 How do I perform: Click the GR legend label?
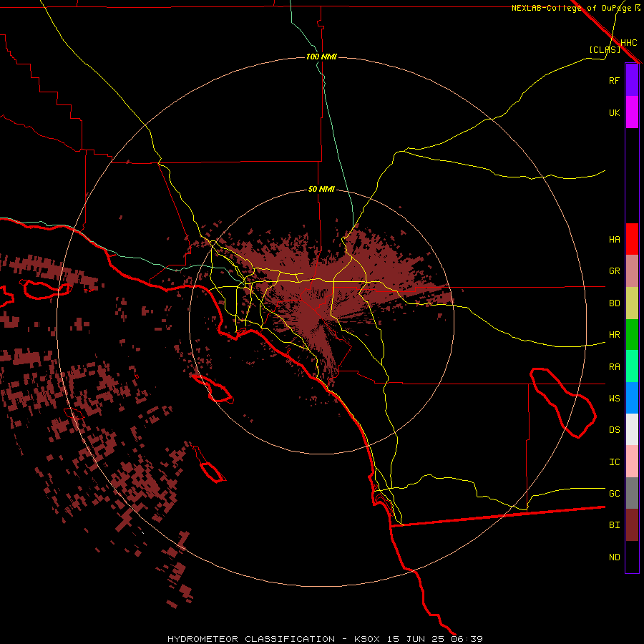[614, 271]
